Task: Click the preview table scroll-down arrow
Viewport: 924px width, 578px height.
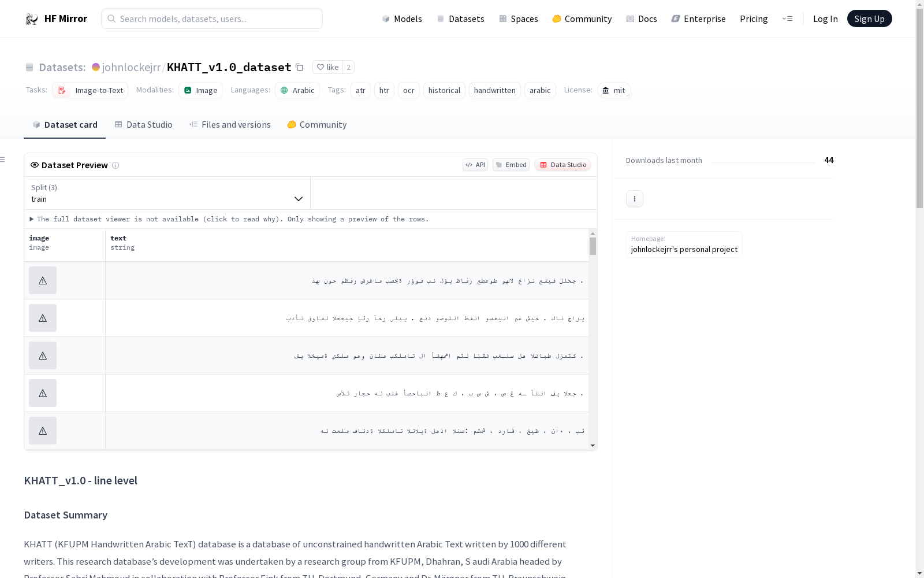Action: 593,446
